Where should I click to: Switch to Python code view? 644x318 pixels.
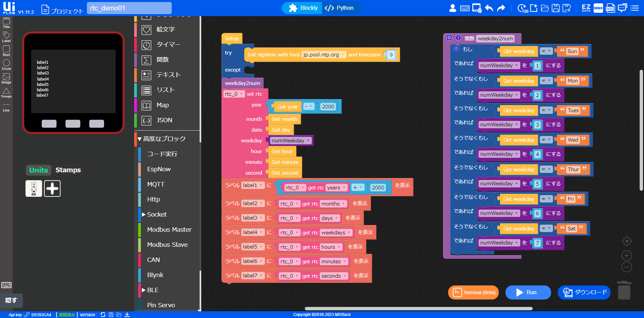click(339, 8)
